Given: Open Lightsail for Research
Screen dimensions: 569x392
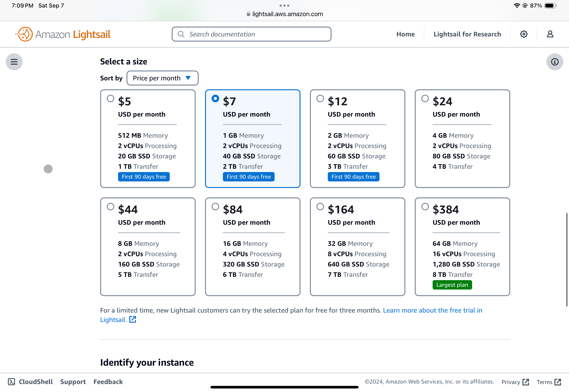Looking at the screenshot, I should point(467,34).
